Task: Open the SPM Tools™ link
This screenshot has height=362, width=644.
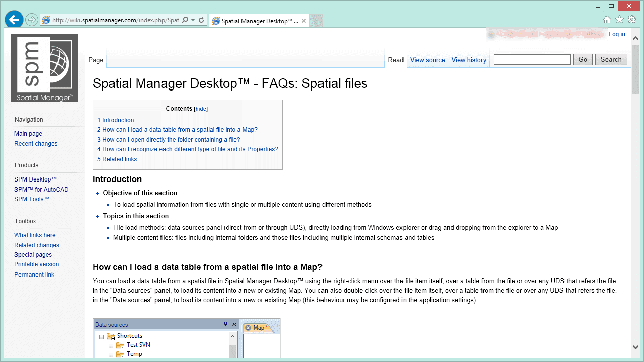Action: click(x=32, y=199)
